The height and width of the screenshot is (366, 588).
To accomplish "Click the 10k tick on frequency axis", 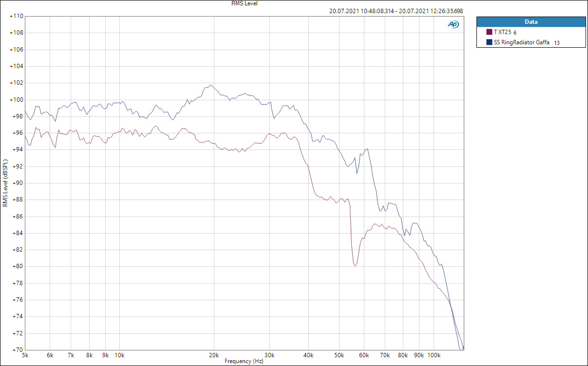I will (x=119, y=355).
